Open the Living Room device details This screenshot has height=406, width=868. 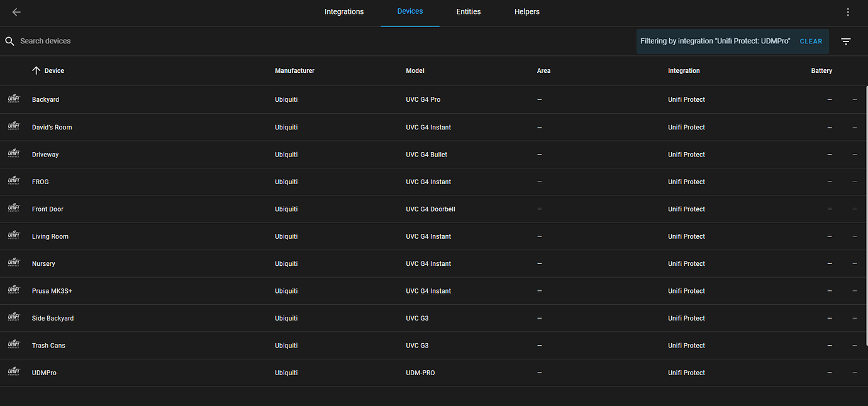[50, 236]
